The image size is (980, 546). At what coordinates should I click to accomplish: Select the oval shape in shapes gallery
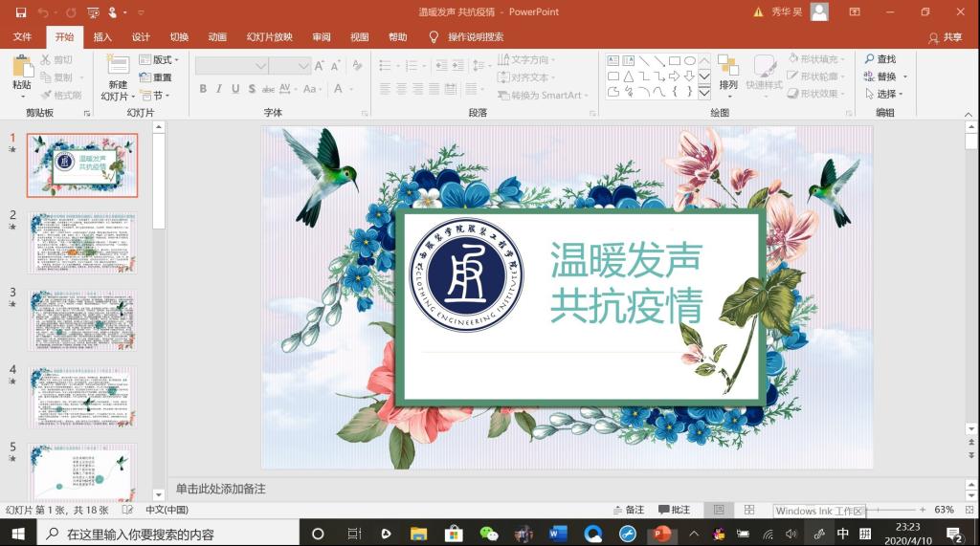coord(690,60)
